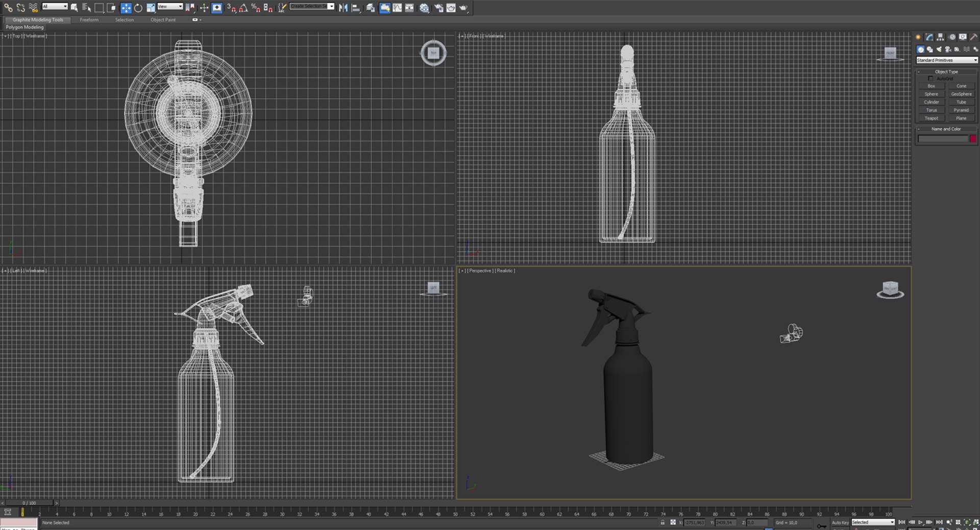Viewport: 980px width, 530px height.
Task: Click the Cylinder primitive button
Action: [932, 102]
